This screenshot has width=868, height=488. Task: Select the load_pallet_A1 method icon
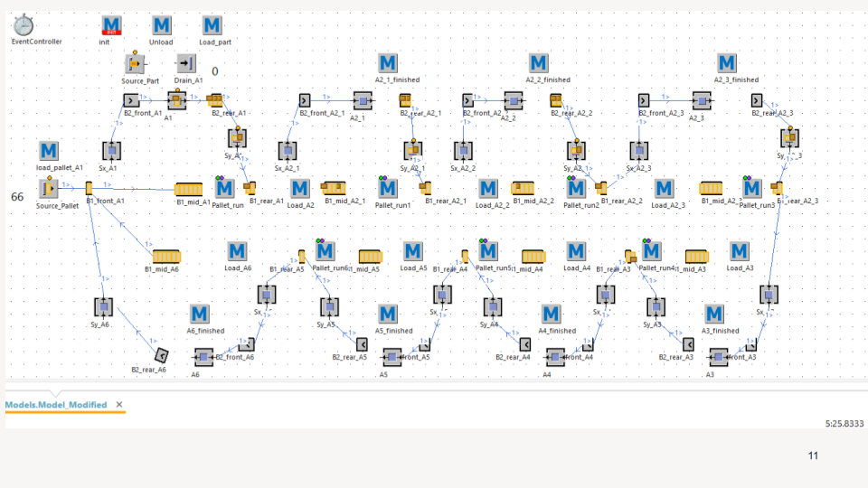coord(49,151)
